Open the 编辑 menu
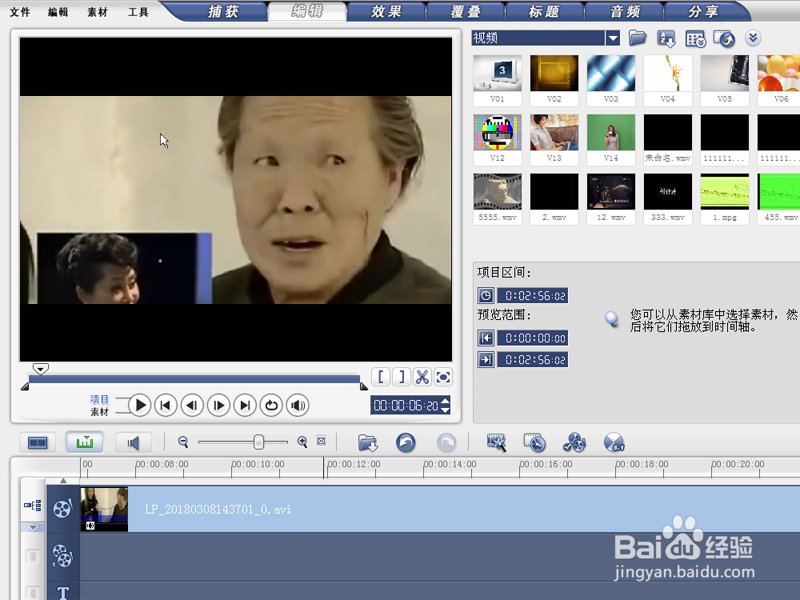800x600 pixels. [x=58, y=12]
